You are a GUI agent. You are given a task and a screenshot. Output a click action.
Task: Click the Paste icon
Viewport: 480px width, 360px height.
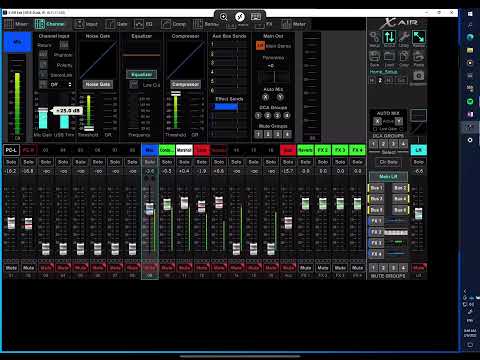click(419, 57)
